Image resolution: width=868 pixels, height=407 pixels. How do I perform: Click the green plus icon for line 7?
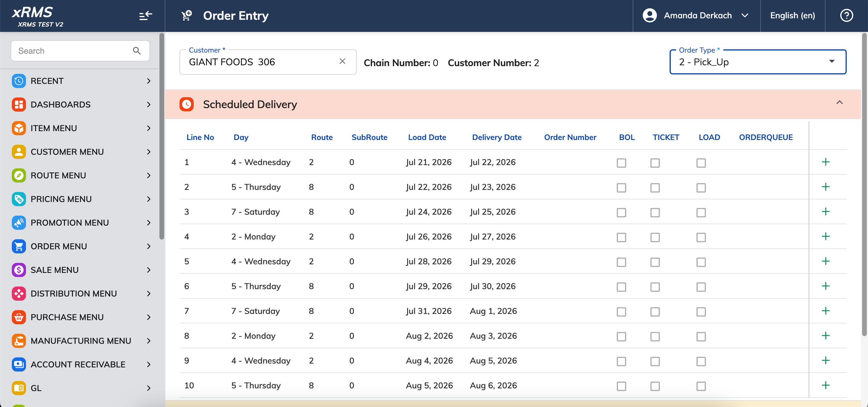[x=825, y=311]
